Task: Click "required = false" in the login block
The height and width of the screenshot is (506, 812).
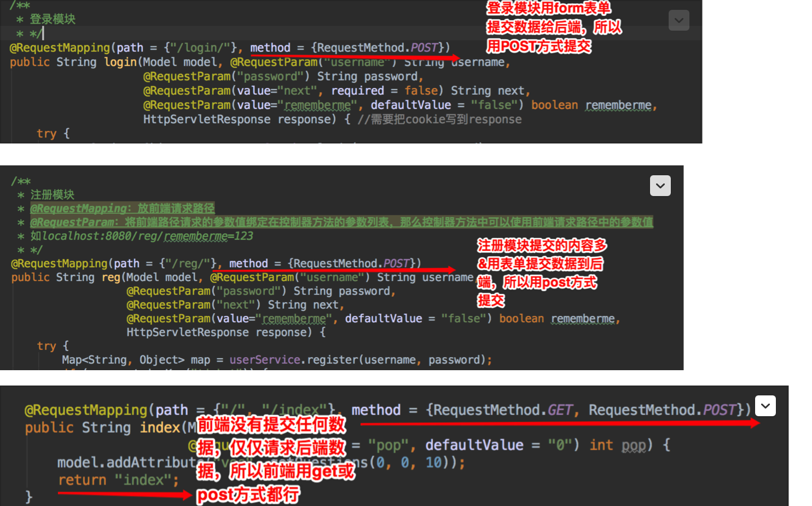Action: coord(385,90)
